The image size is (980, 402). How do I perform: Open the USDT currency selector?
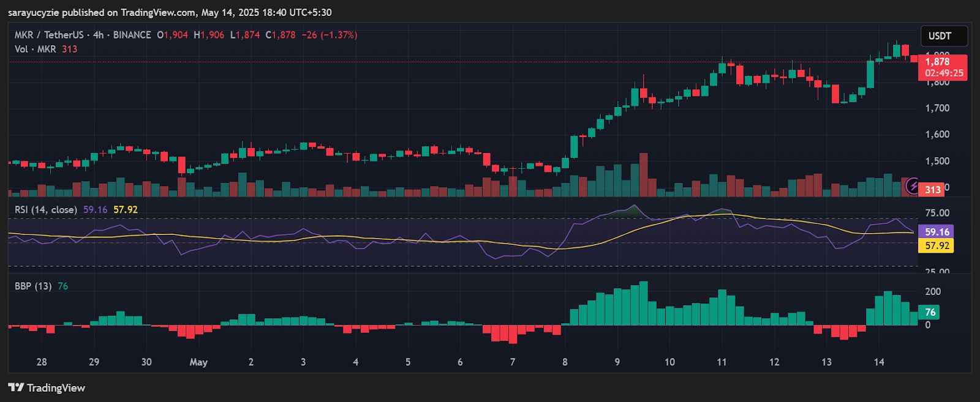tap(944, 35)
